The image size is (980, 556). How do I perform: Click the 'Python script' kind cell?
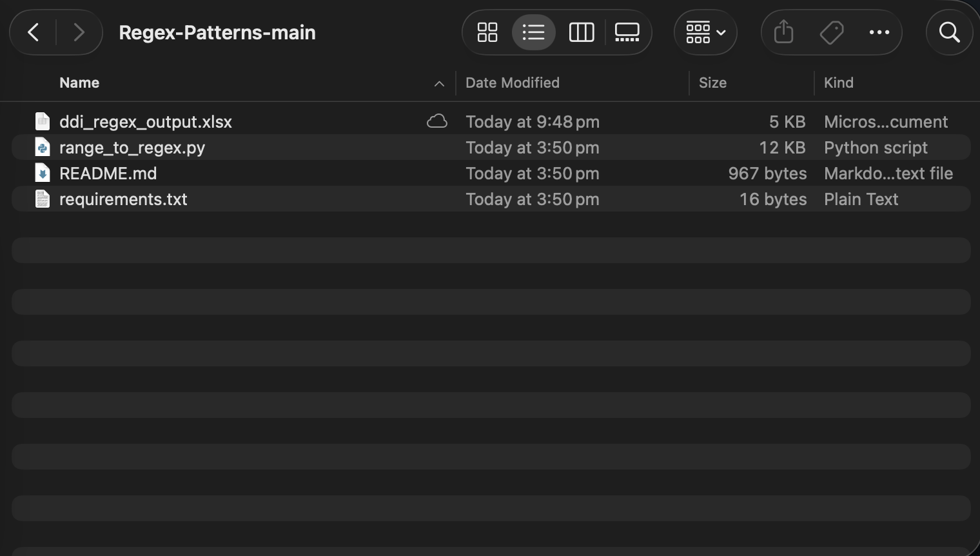click(x=876, y=147)
